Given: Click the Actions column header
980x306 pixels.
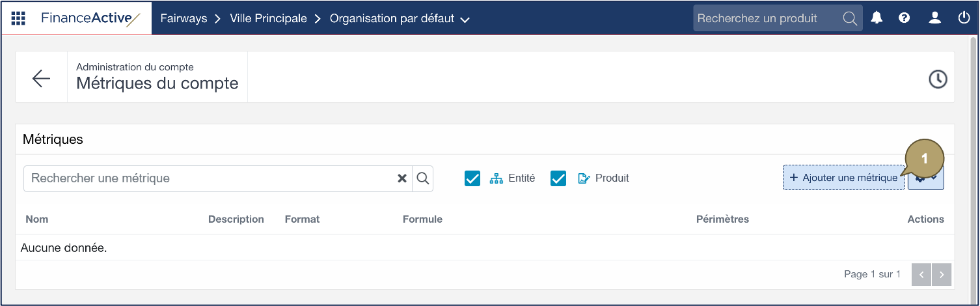Looking at the screenshot, I should (926, 219).
